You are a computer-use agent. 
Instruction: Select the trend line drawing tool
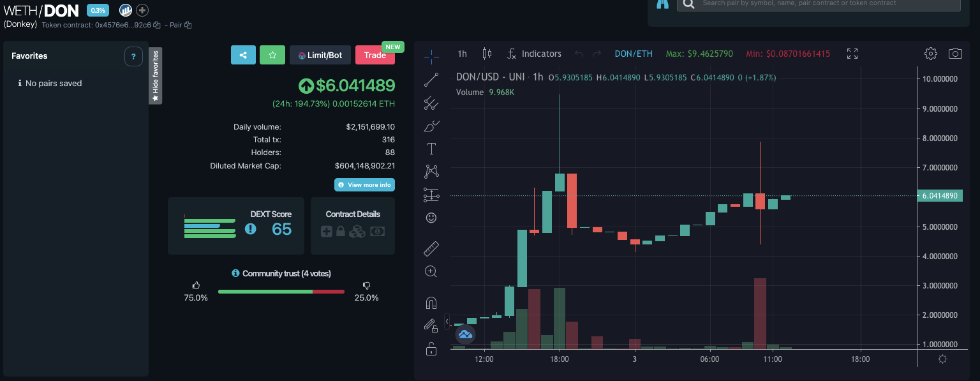(x=431, y=80)
